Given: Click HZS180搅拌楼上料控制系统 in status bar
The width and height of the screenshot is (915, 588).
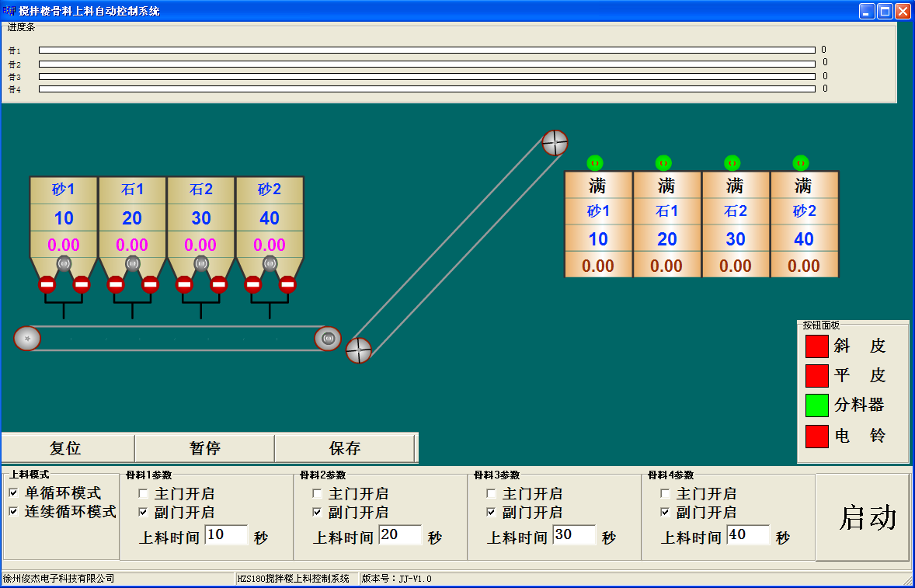Looking at the screenshot, I should click(294, 578).
